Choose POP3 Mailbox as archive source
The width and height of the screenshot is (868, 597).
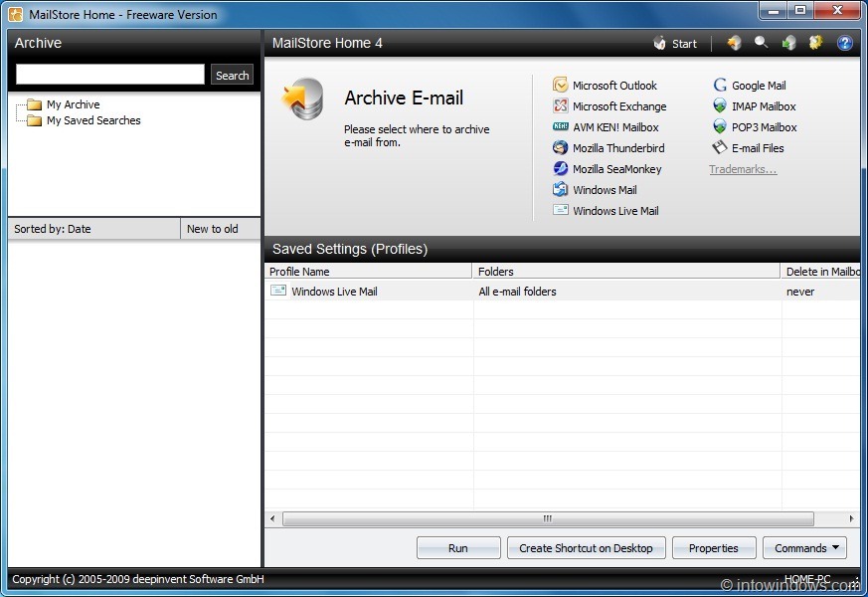[755, 127]
